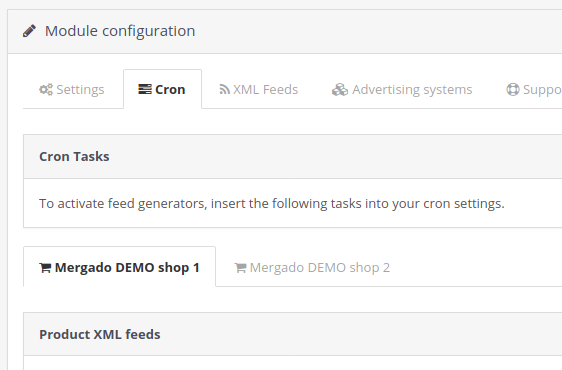The height and width of the screenshot is (370, 562).
Task: Click the Product XML feeds heading
Action: click(x=100, y=335)
